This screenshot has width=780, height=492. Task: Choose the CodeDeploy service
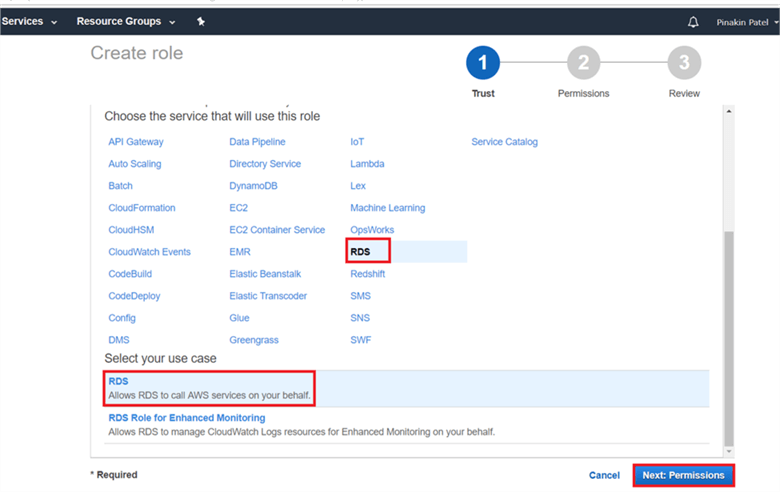(134, 296)
